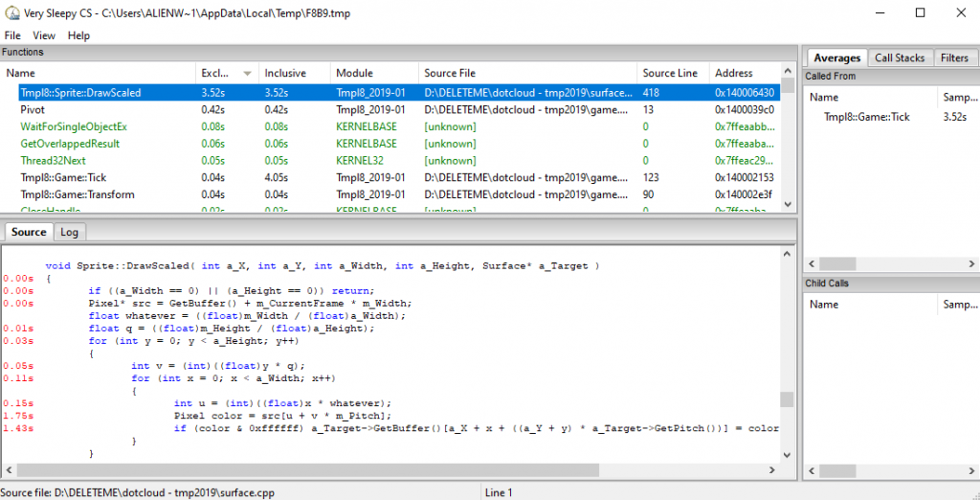Switch to the Call Stacks tab

pos(900,57)
